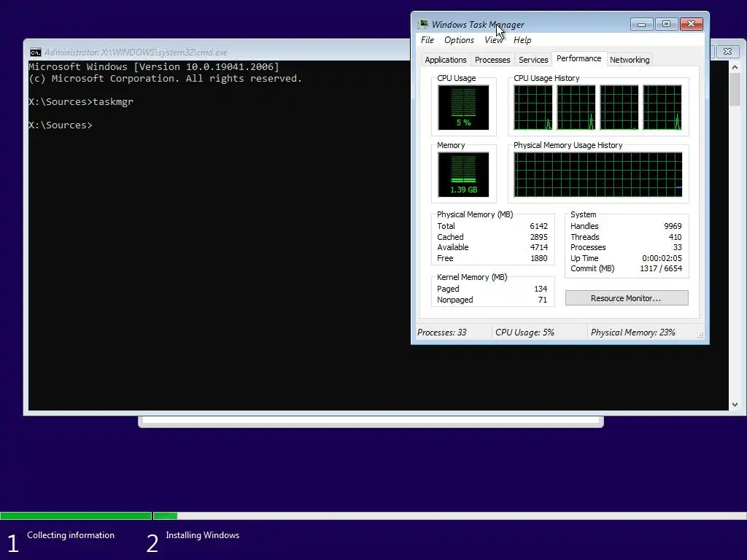Click the 'Available' value 4714
This screenshot has height=560, width=747.
[x=538, y=247]
